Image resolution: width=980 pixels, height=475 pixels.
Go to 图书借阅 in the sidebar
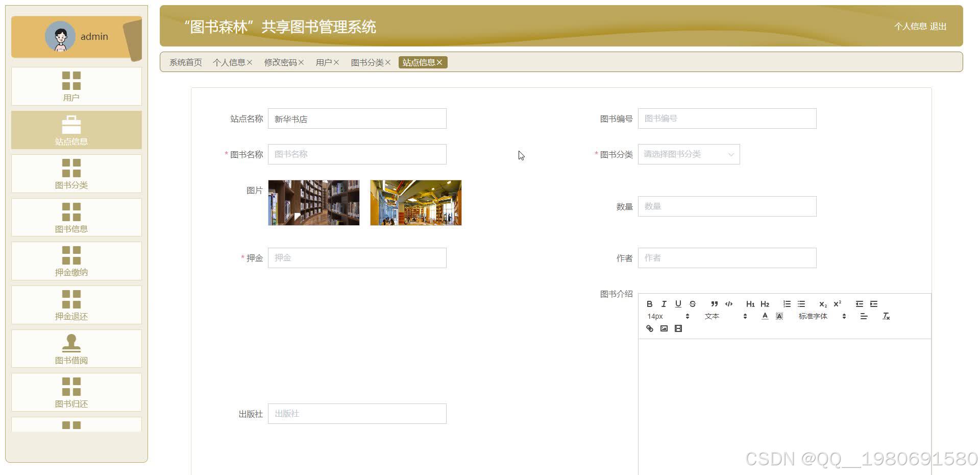click(x=77, y=349)
